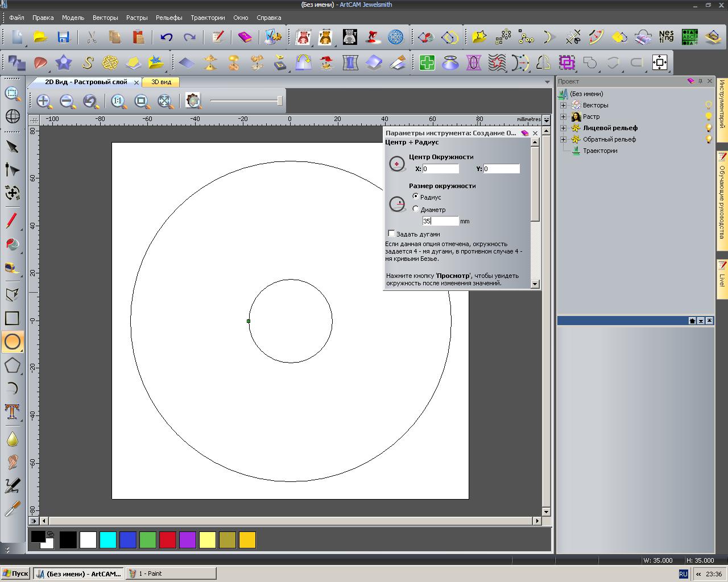Image resolution: width=728 pixels, height=582 pixels.
Task: Click the Save file icon
Action: [x=63, y=38]
